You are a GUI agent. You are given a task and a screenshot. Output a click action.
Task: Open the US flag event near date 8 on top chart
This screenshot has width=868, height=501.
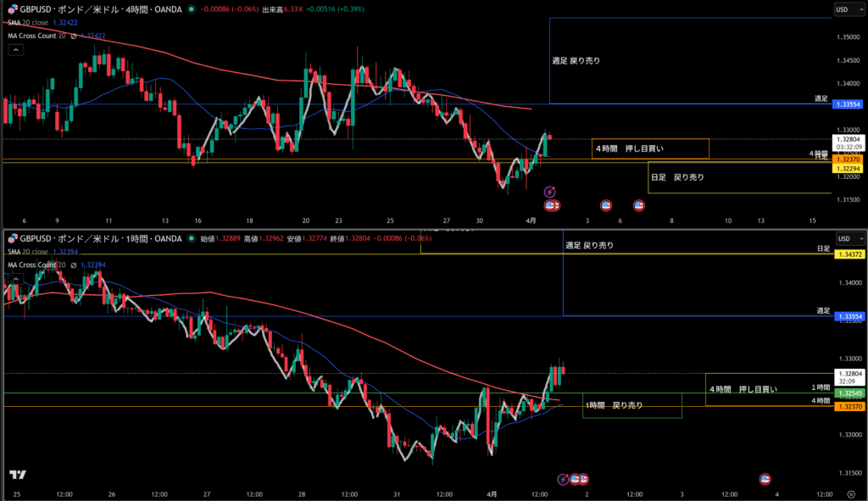click(639, 204)
